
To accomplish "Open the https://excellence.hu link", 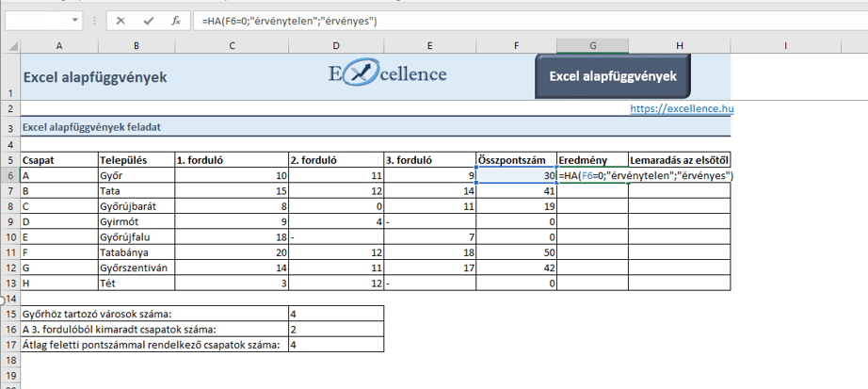I will point(682,108).
